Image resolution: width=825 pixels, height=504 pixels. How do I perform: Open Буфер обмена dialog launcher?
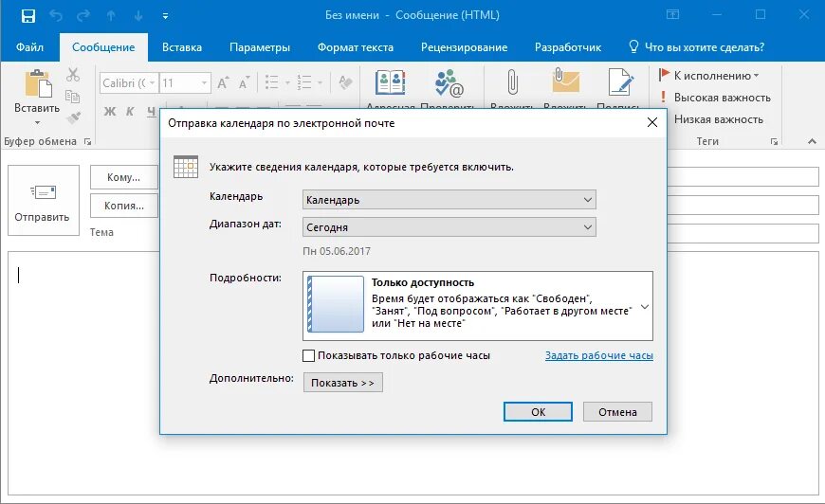point(88,142)
